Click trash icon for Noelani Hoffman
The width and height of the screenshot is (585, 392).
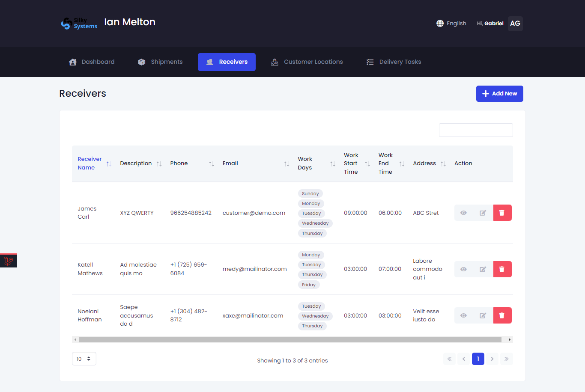click(502, 315)
